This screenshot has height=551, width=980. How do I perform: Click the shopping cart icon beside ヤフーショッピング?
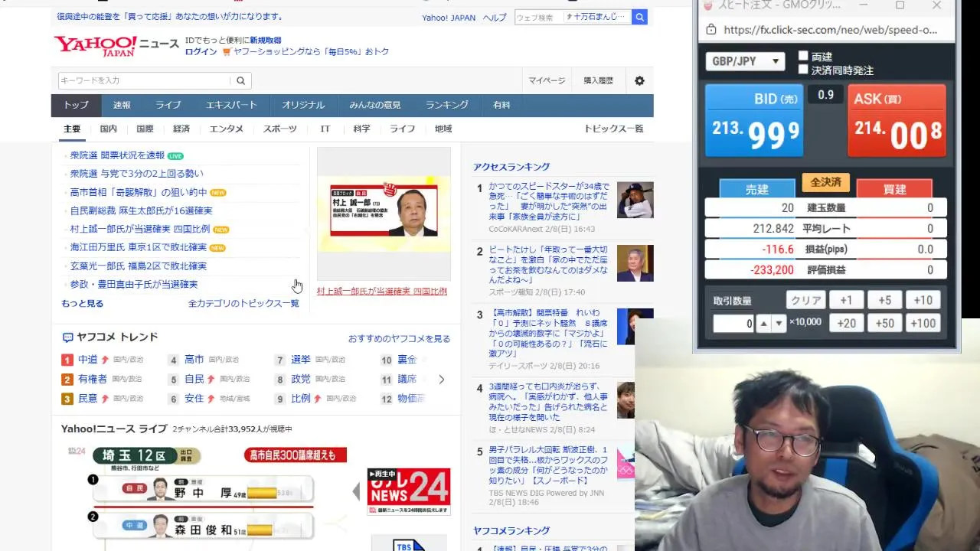pos(227,52)
